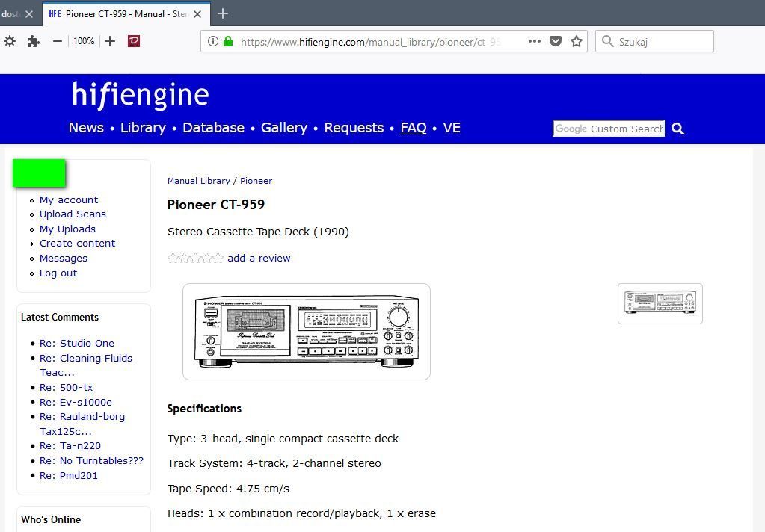The width and height of the screenshot is (765, 532).
Task: Open the settings gear icon in toolbar
Action: point(10,41)
